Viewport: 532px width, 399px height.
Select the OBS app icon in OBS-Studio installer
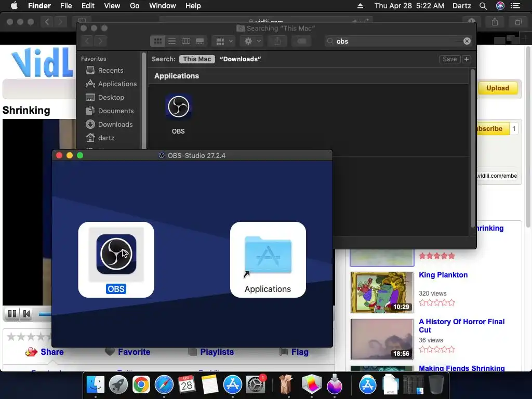[116, 254]
